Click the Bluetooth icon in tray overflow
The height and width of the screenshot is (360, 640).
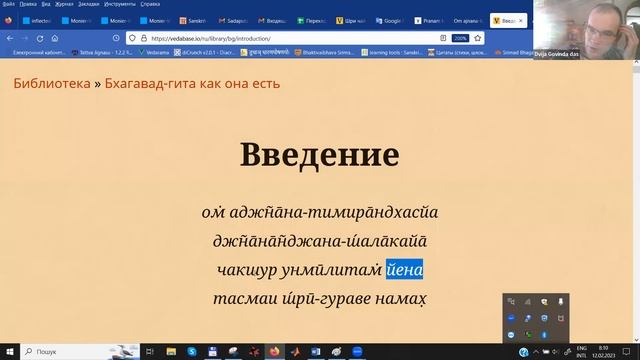pyautogui.click(x=544, y=335)
